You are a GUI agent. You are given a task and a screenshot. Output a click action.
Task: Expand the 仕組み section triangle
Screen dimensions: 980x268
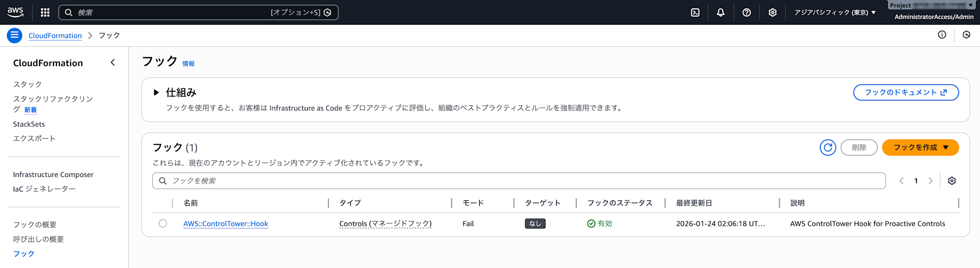(156, 92)
